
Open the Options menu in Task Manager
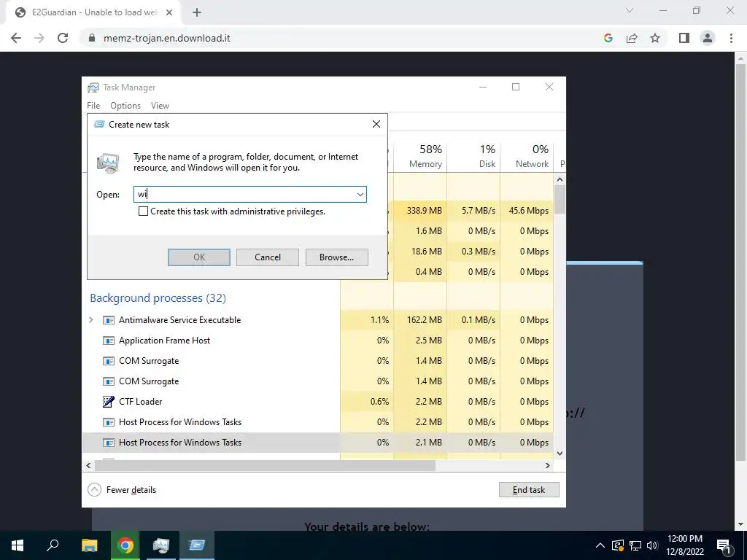125,106
